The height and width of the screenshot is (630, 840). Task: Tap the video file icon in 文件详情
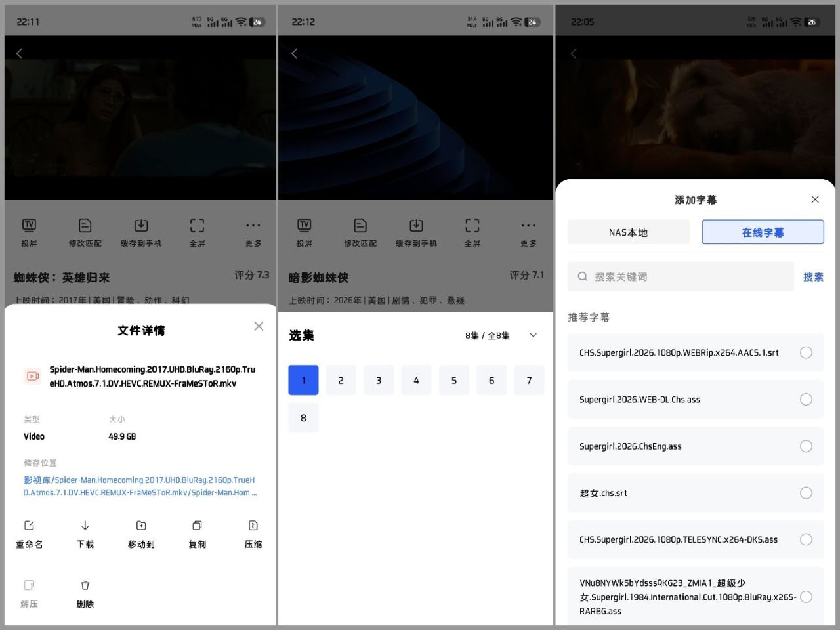(x=33, y=376)
